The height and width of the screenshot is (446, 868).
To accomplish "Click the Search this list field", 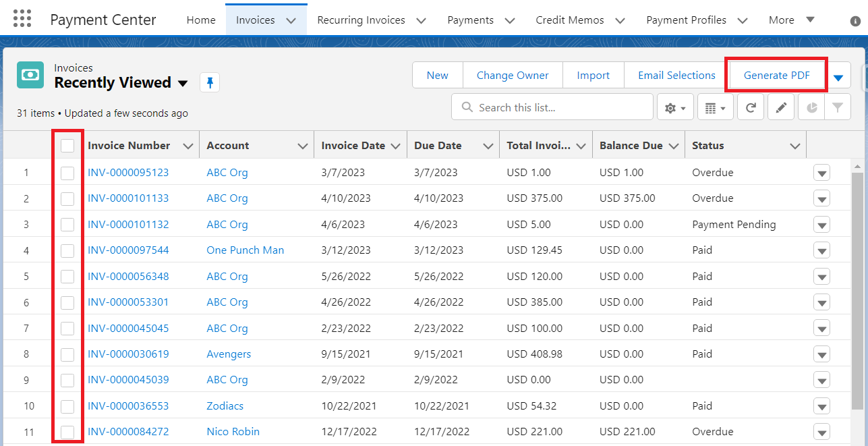I will pos(560,108).
